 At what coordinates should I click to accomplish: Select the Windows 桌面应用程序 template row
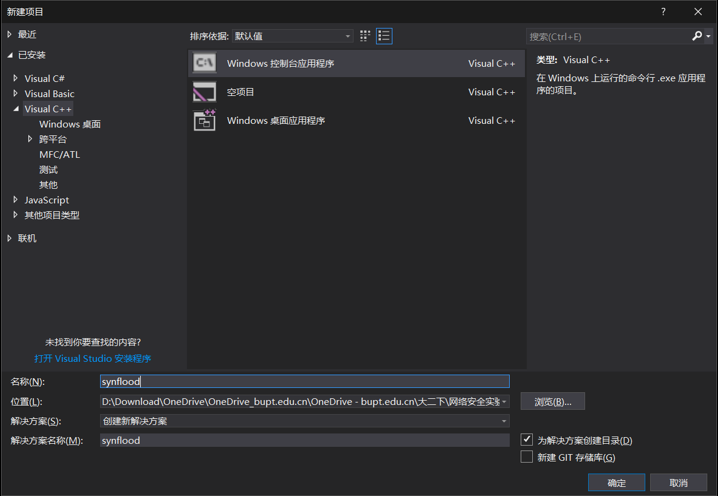coord(356,120)
